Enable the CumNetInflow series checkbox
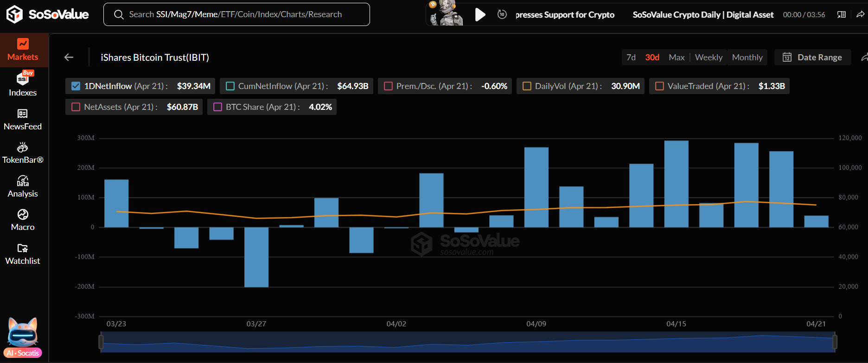Screen dimensions: 868x363 pyautogui.click(x=230, y=86)
